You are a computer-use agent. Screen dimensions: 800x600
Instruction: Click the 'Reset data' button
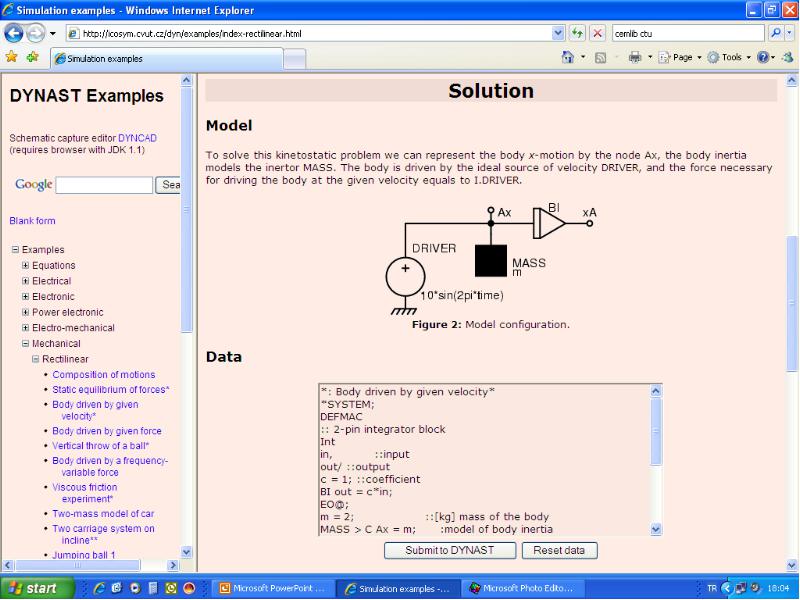(x=559, y=551)
